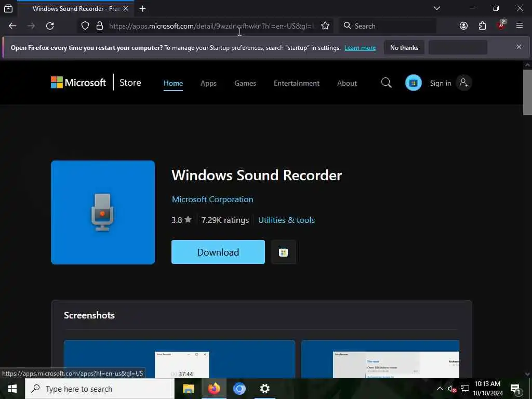
Task: Click the Learn more link in notification
Action: tap(360, 48)
